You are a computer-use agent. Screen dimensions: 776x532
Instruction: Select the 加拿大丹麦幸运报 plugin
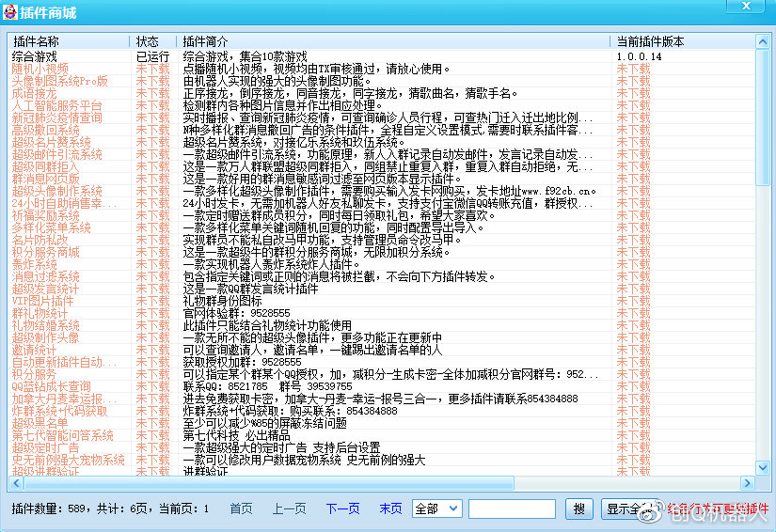[x=64, y=399]
